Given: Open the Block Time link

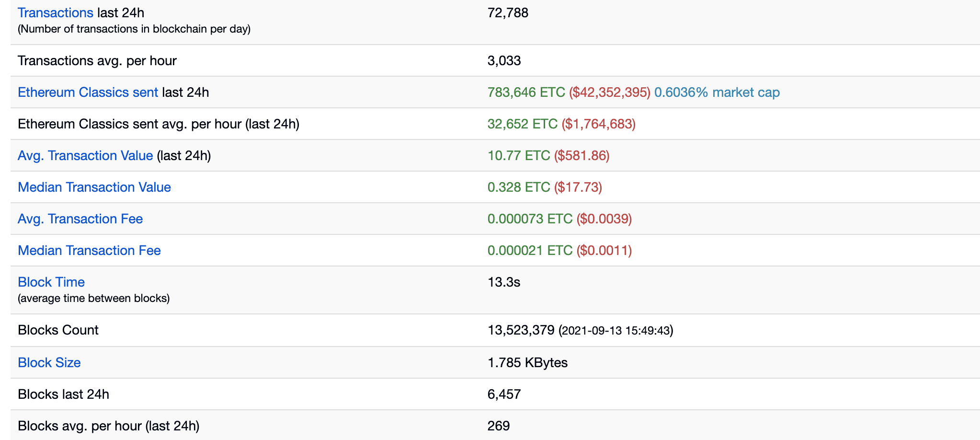Looking at the screenshot, I should tap(51, 282).
